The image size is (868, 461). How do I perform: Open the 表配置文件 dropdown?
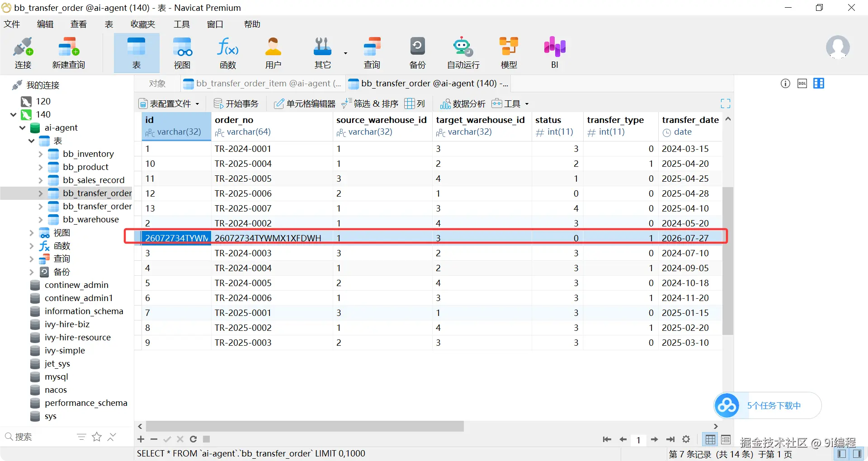[169, 103]
